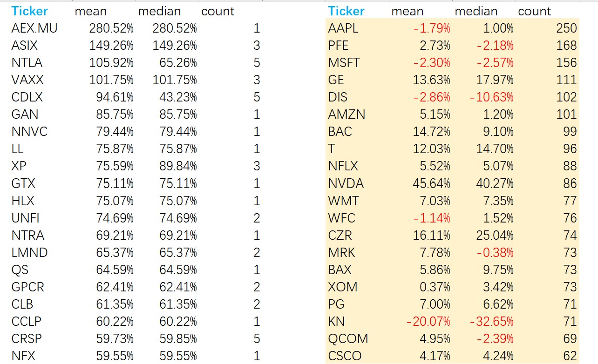
Task: Click the left table's Ticker header
Action: click(30, 11)
